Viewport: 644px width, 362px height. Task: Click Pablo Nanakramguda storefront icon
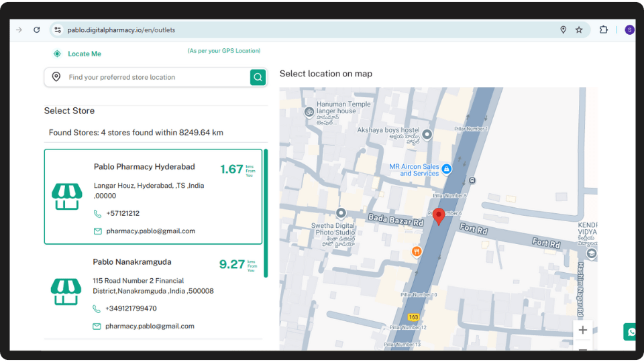[x=66, y=292]
